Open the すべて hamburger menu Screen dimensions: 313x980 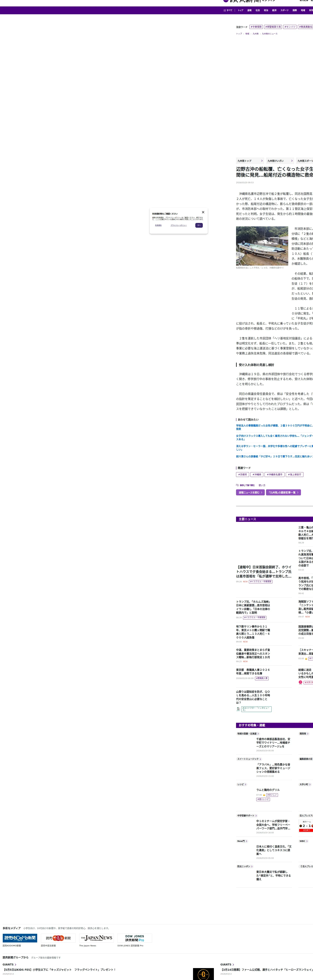pyautogui.click(x=228, y=10)
